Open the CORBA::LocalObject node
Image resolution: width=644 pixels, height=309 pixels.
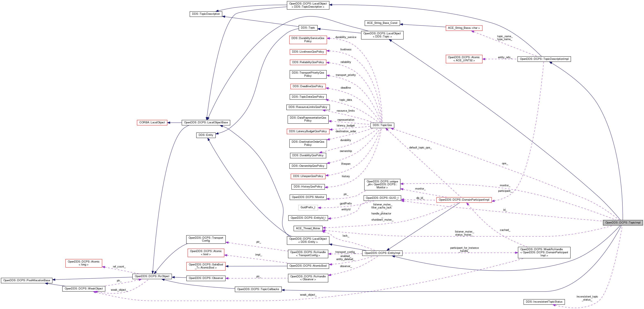(152, 123)
